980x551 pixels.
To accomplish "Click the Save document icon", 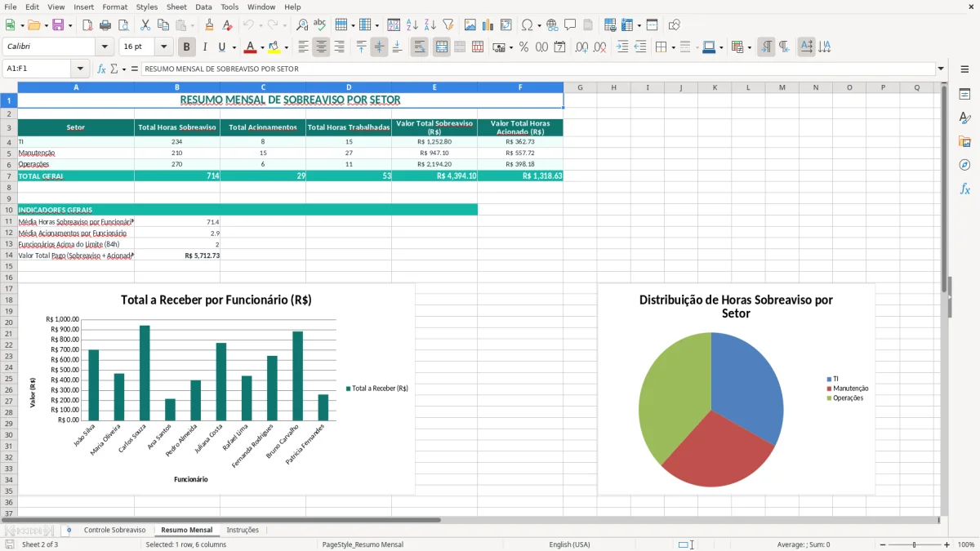I will (58, 25).
